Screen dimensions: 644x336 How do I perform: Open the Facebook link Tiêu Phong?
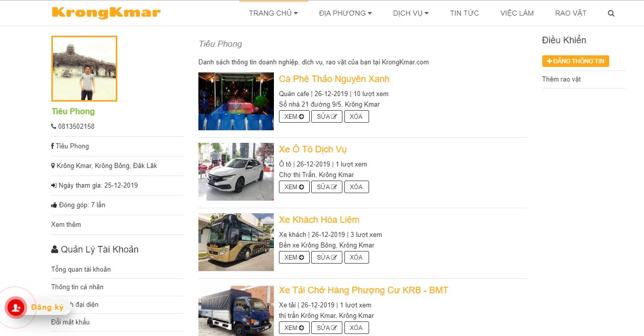(x=72, y=146)
